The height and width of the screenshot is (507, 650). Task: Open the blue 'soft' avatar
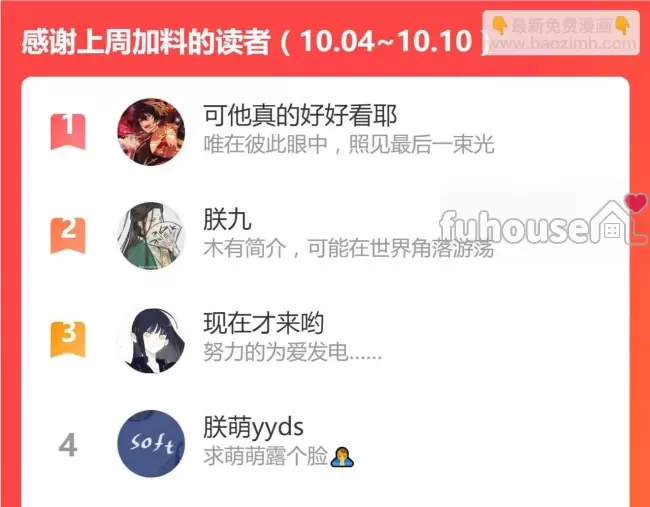(x=151, y=444)
